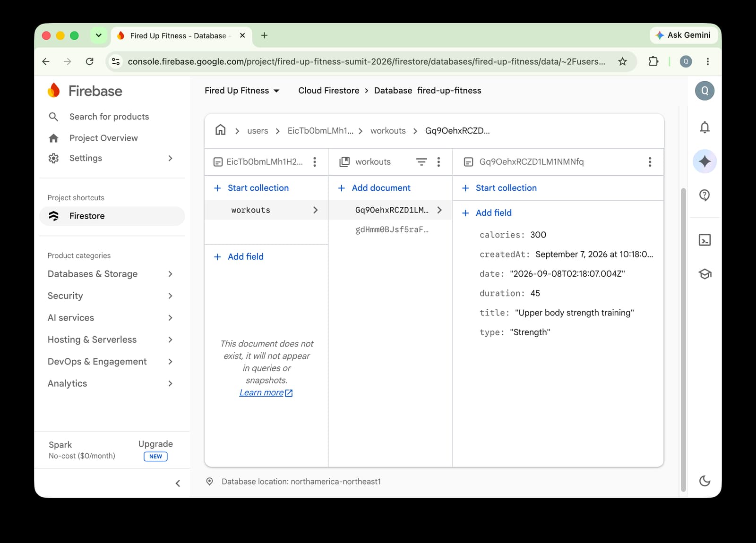Expand the Settings chevron arrow

[x=171, y=158]
